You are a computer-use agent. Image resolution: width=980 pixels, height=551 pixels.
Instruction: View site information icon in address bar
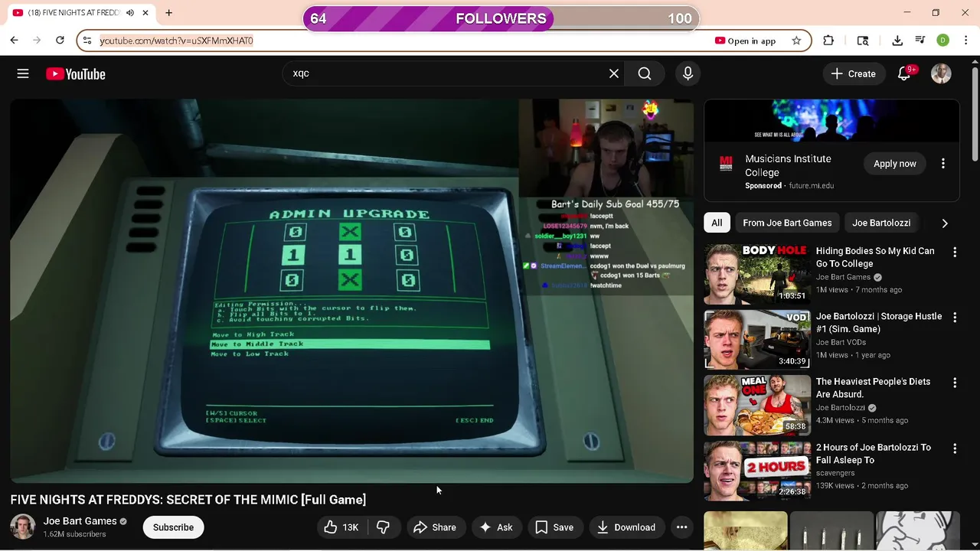coord(87,41)
